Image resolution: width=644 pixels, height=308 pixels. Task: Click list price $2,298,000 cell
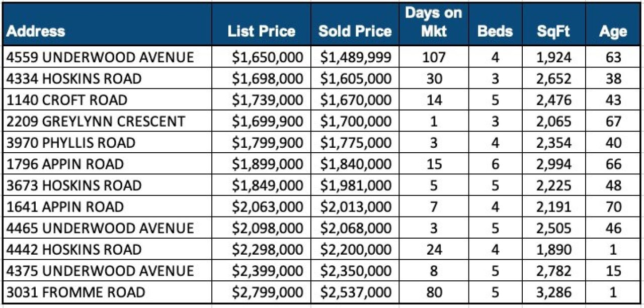click(x=268, y=250)
